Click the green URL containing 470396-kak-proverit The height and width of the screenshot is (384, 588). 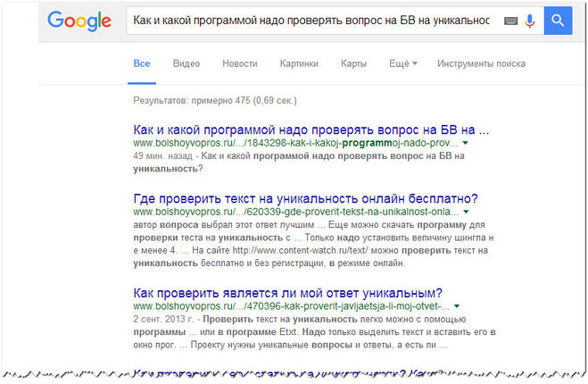(x=290, y=307)
